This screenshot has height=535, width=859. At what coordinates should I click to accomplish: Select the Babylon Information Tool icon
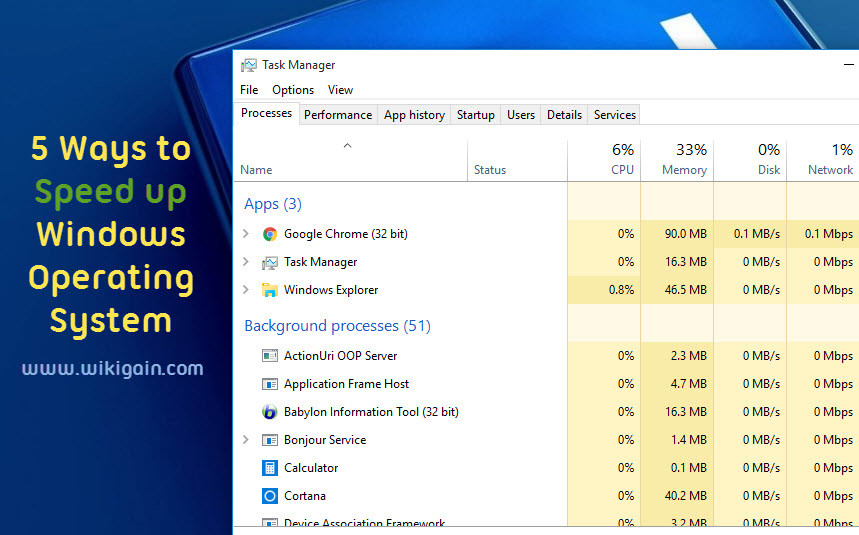point(270,412)
